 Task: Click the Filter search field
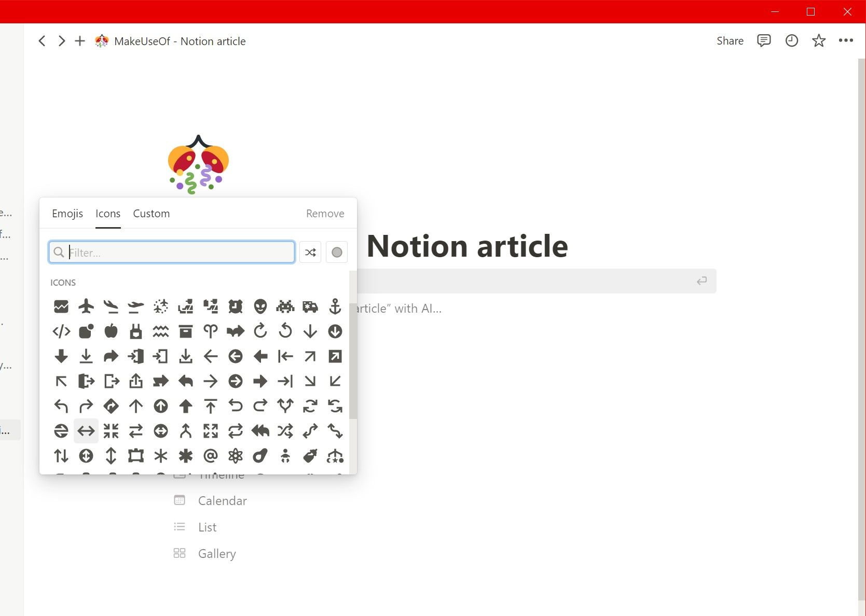171,253
